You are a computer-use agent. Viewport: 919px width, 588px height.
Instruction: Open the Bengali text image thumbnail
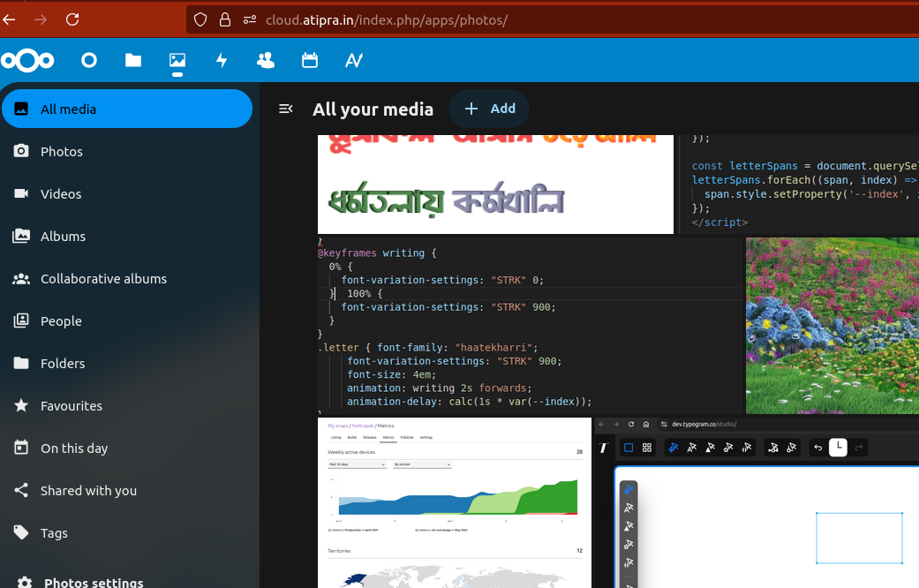pos(495,184)
